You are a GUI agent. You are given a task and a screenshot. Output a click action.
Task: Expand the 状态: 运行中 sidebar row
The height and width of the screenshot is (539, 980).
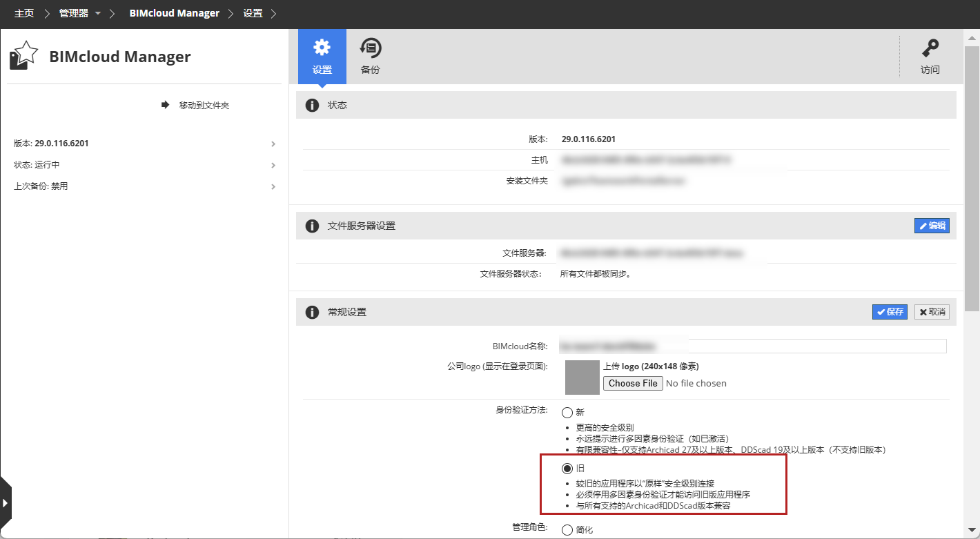click(x=145, y=165)
